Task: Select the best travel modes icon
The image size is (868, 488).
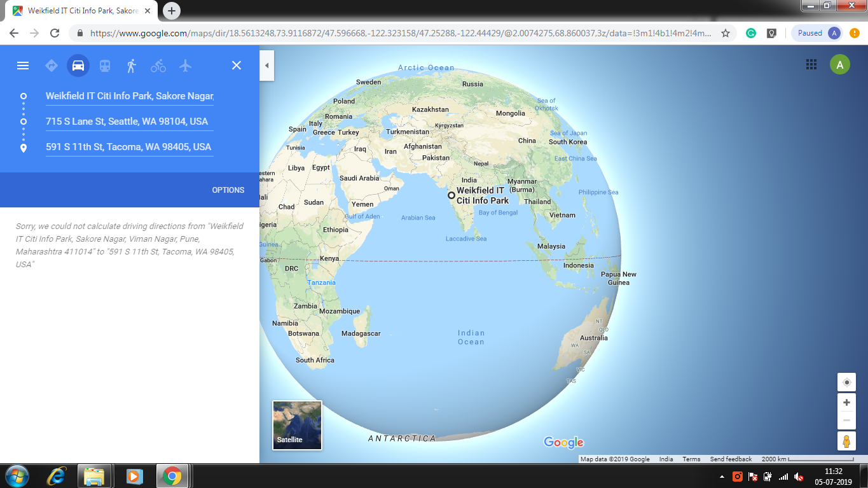Action: pos(52,66)
